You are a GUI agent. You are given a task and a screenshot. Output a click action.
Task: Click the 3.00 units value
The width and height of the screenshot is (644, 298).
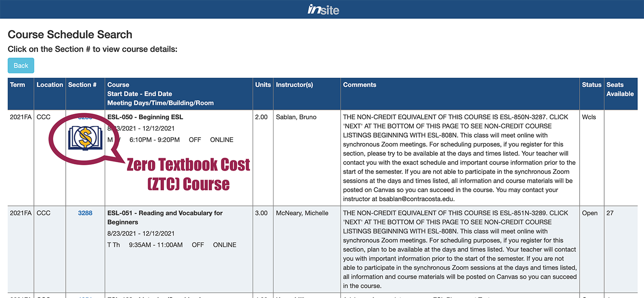261,213
